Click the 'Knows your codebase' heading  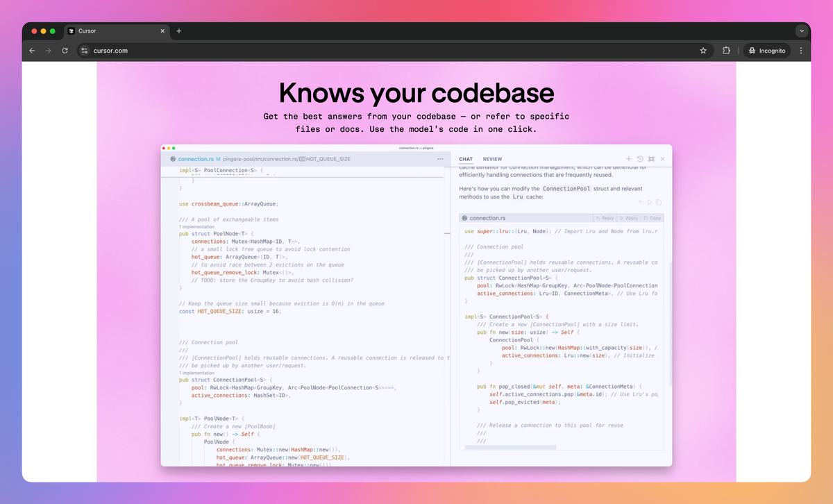[x=416, y=92]
